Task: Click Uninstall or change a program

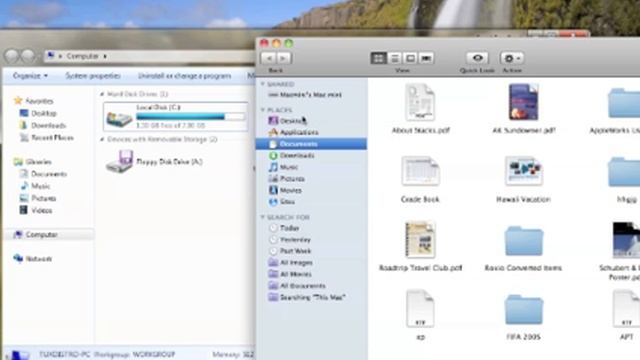Action: coord(184,76)
